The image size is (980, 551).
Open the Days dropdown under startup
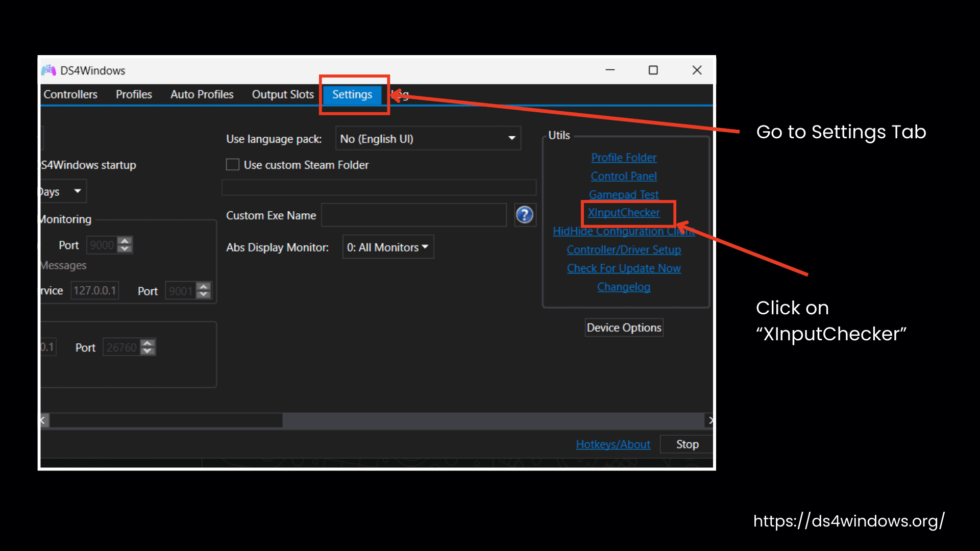[63, 192]
